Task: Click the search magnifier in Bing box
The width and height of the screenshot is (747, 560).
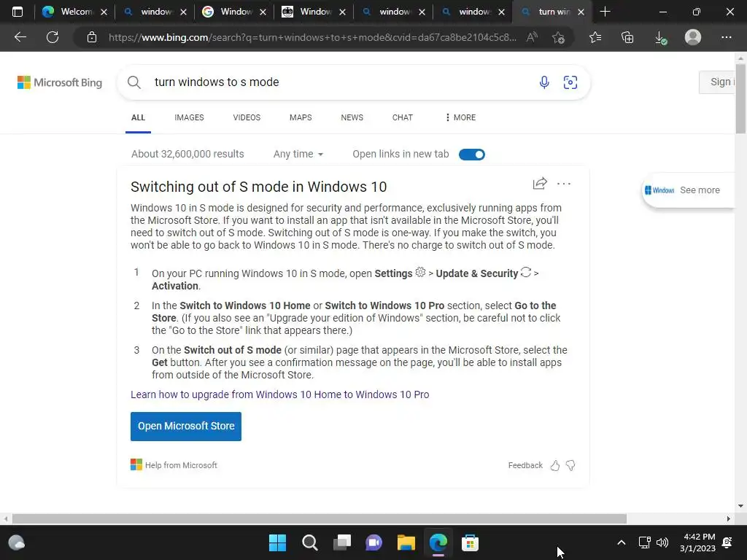Action: pyautogui.click(x=134, y=82)
